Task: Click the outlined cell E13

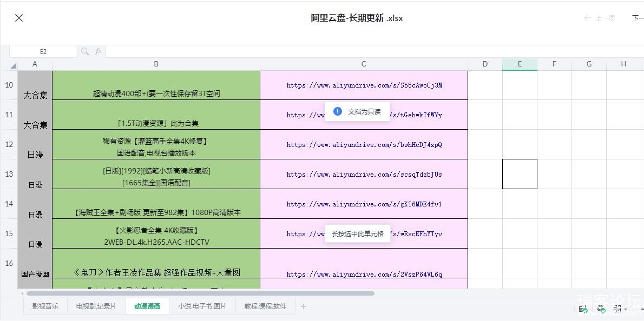Action: point(520,174)
